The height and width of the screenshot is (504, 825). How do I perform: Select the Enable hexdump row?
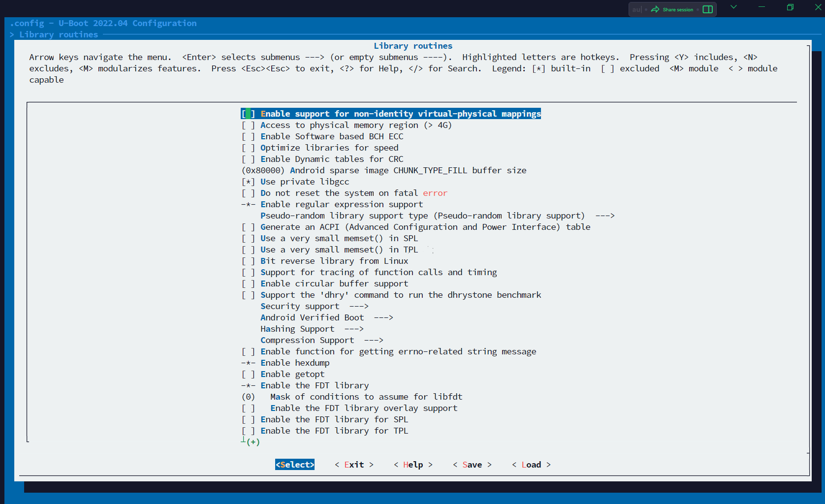[286, 363]
